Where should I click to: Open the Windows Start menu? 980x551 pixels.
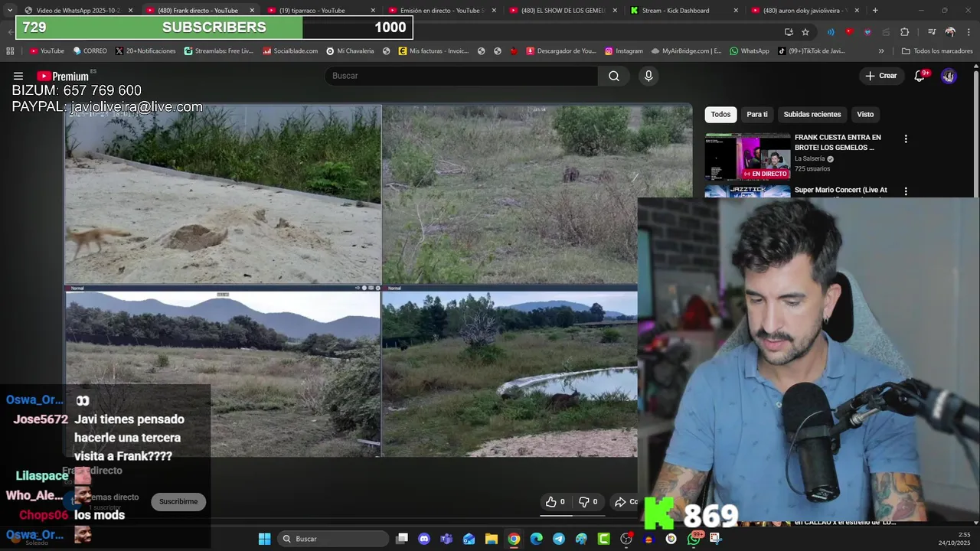tap(264, 539)
